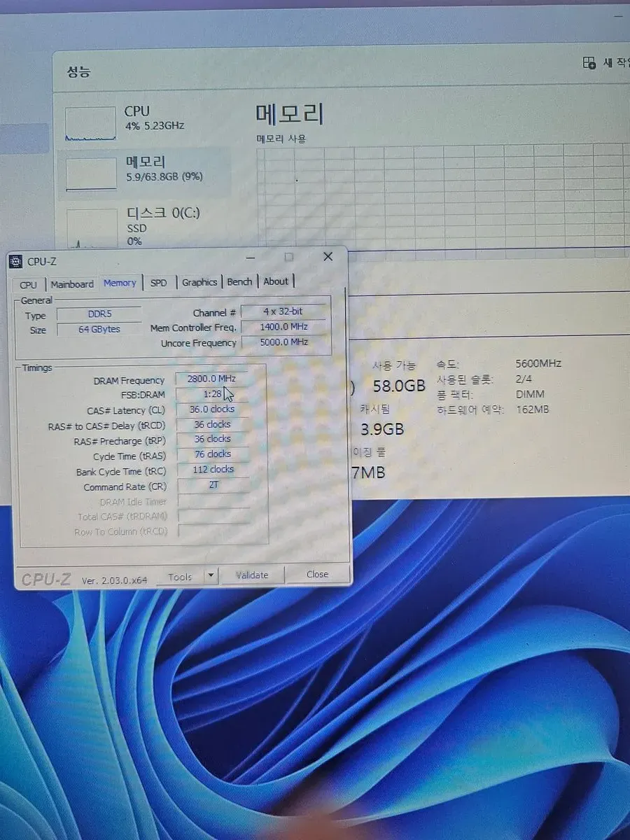The width and height of the screenshot is (630, 840).
Task: Click the CPU-Z title bar icon
Action: [x=16, y=262]
